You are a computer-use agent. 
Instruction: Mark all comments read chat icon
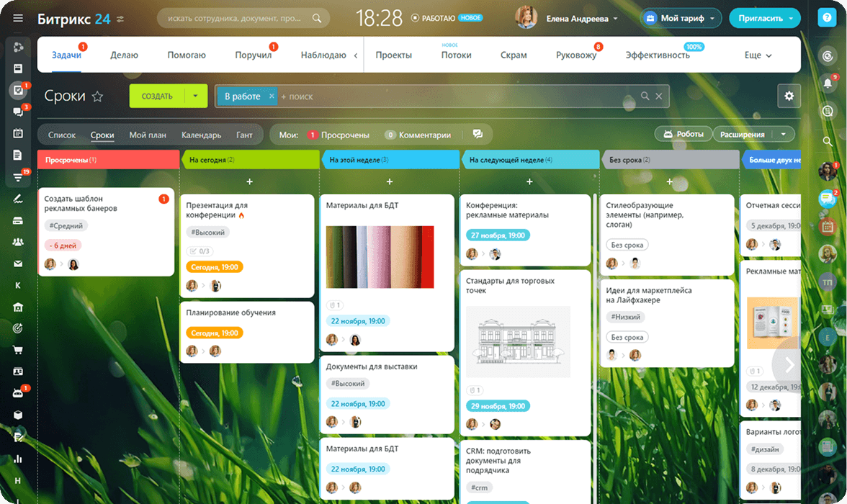coord(478,134)
